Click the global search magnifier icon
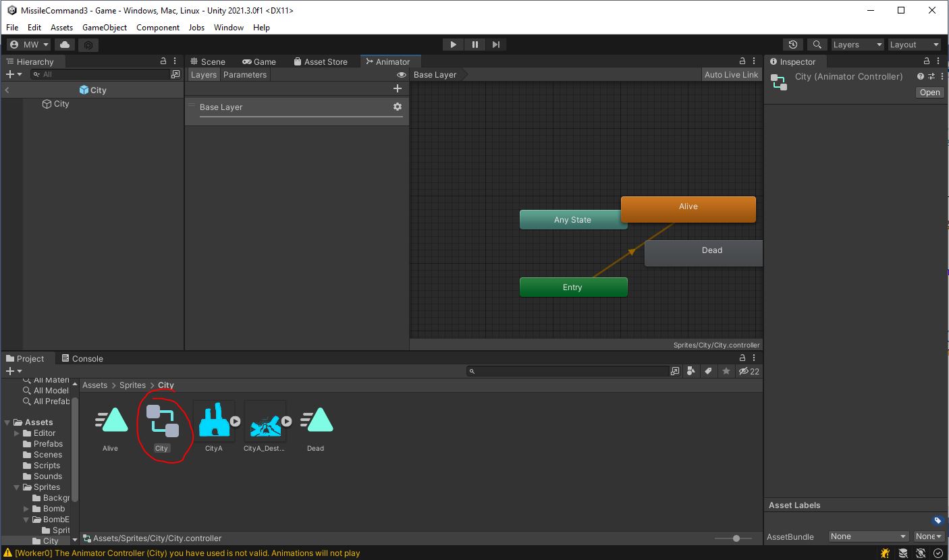949x560 pixels. pyautogui.click(x=817, y=45)
